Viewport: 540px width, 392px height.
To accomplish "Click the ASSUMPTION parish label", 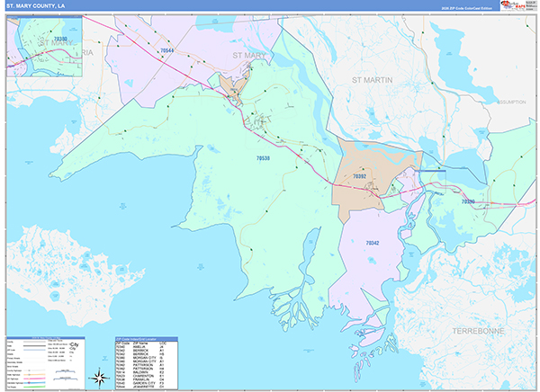I will 509,102.
